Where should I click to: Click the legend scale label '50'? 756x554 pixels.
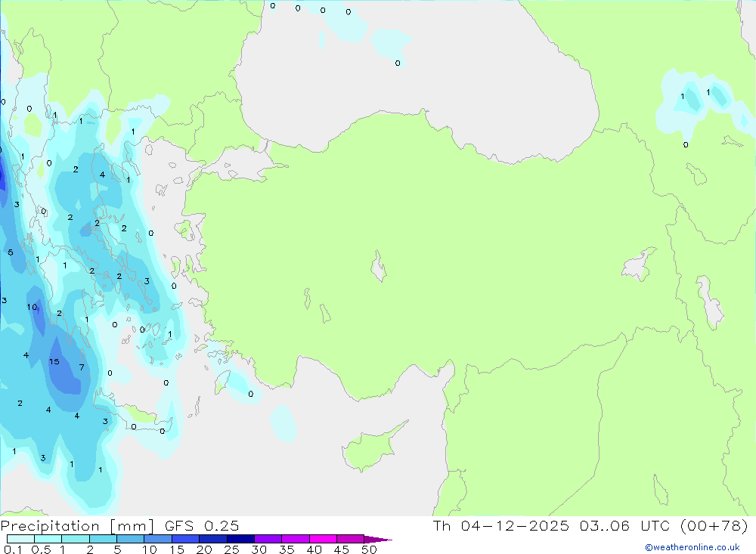(x=369, y=549)
